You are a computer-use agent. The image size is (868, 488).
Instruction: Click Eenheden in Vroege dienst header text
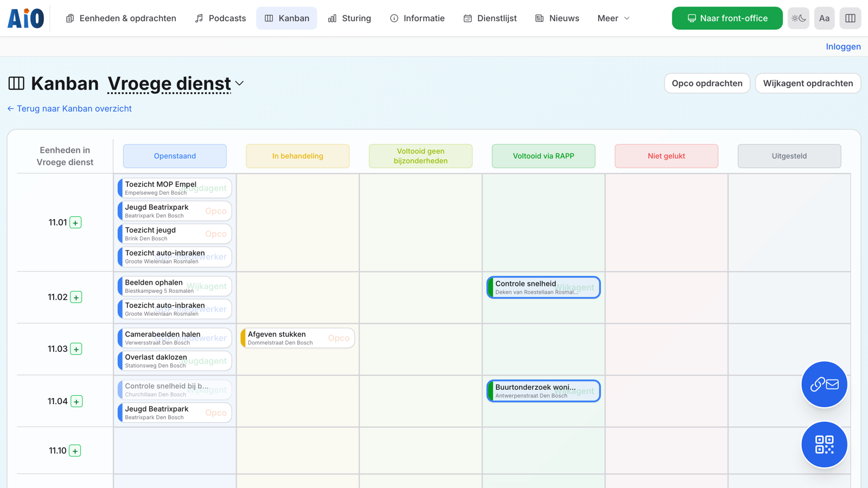65,156
